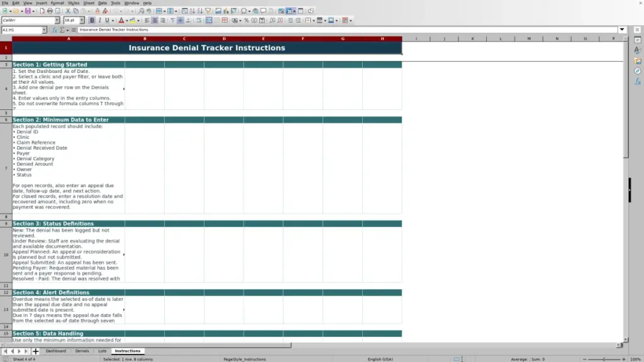Click the scroll to last sheet button
Image resolution: width=644 pixels, height=362 pixels.
(26, 351)
